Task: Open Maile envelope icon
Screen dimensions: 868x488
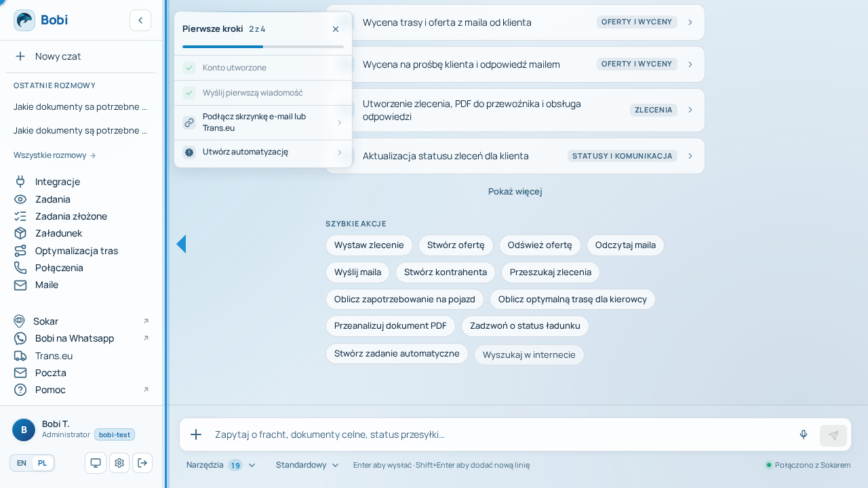Action: [20, 285]
